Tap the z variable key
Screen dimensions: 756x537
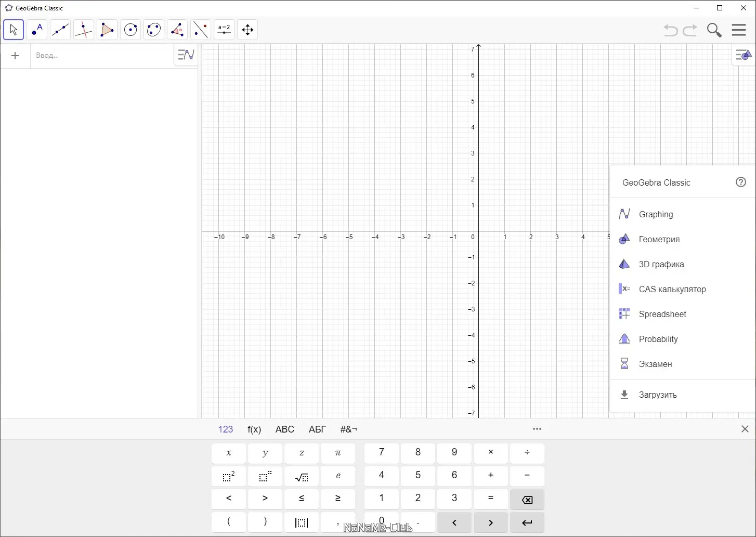pyautogui.click(x=302, y=453)
